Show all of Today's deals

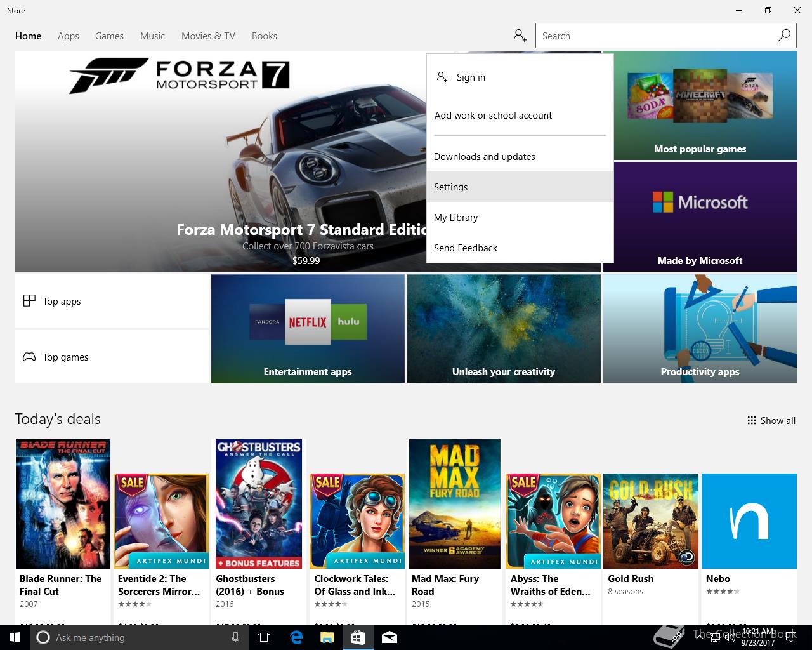(771, 420)
